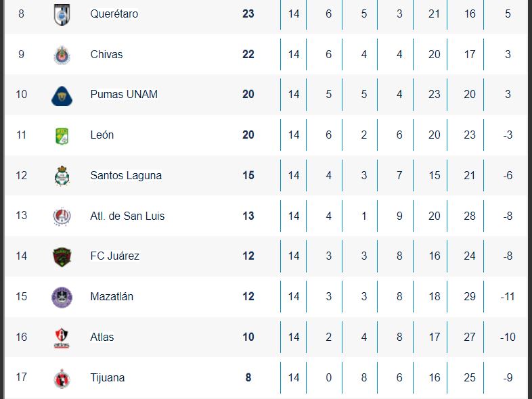
Task: Click the green León club badge
Action: click(62, 135)
